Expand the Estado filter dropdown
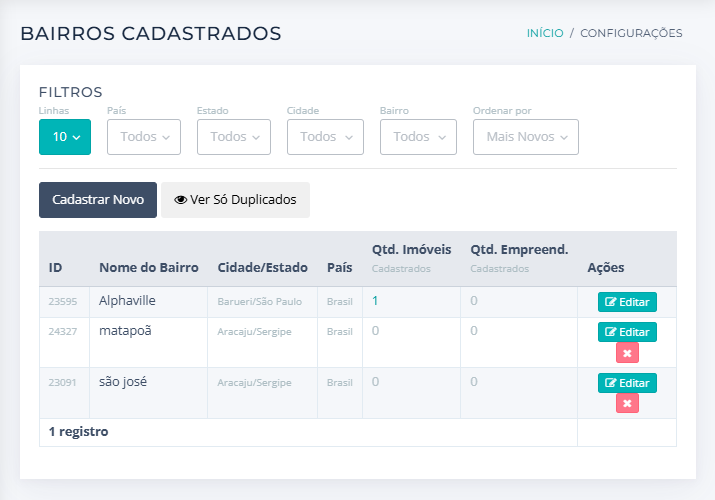Viewport: 715px width, 500px height. 234,137
